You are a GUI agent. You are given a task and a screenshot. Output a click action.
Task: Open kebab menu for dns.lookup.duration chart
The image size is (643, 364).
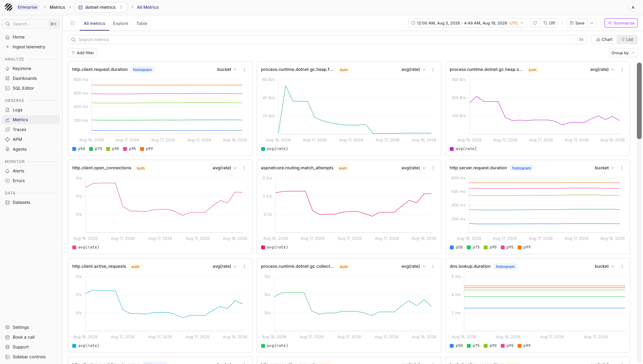[x=622, y=267]
